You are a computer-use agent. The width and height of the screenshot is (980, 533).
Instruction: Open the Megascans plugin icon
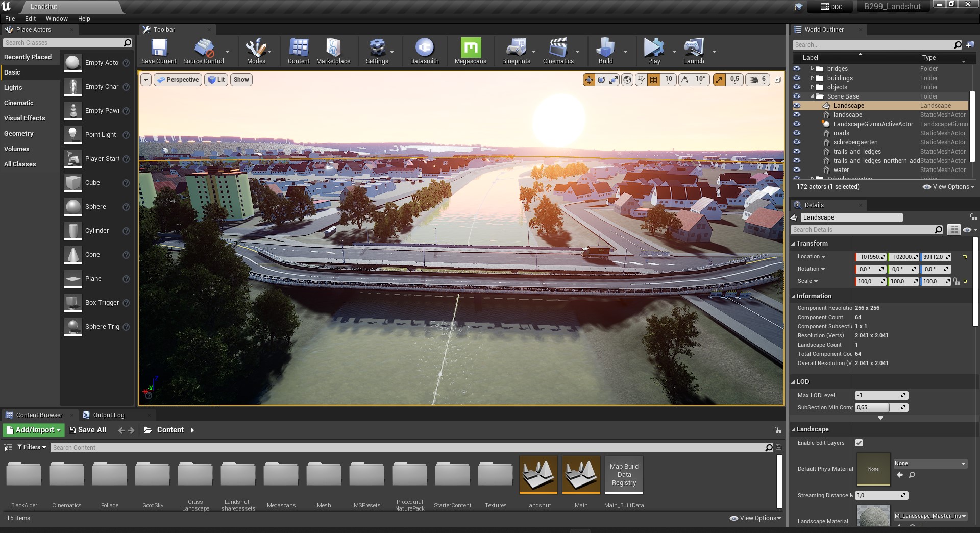[x=470, y=49]
